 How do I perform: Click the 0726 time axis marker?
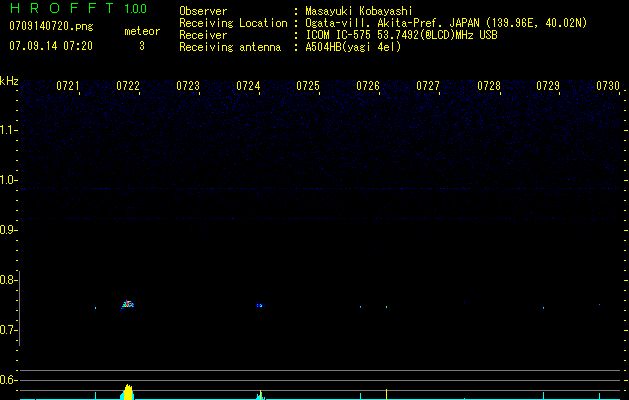(368, 86)
